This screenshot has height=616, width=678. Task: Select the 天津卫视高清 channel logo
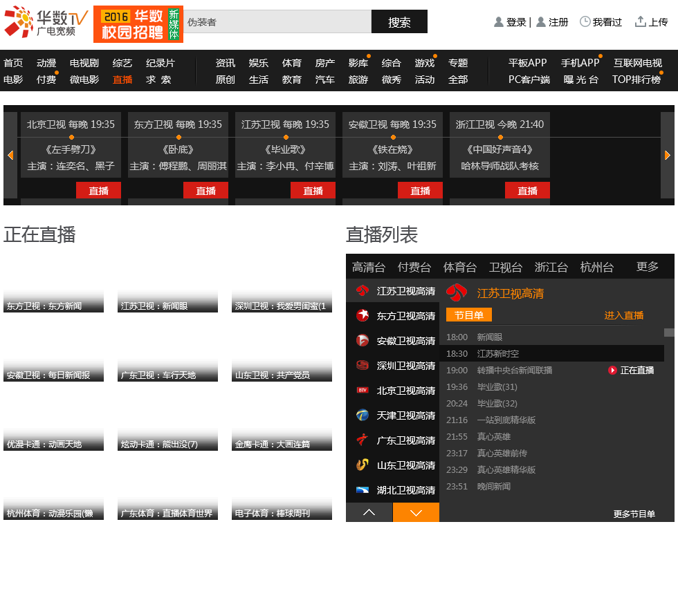363,415
